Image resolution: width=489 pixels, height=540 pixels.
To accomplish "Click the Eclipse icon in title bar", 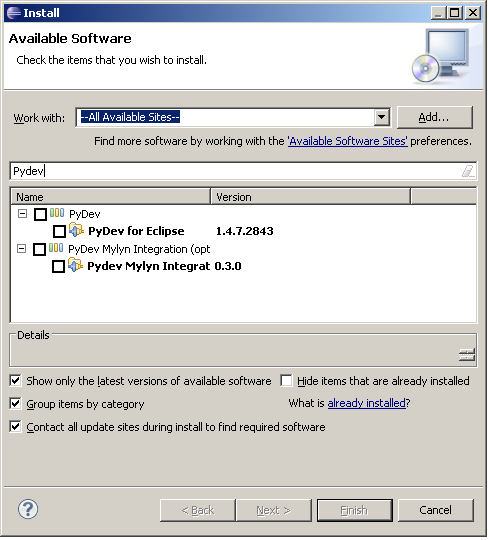I will click(x=14, y=13).
